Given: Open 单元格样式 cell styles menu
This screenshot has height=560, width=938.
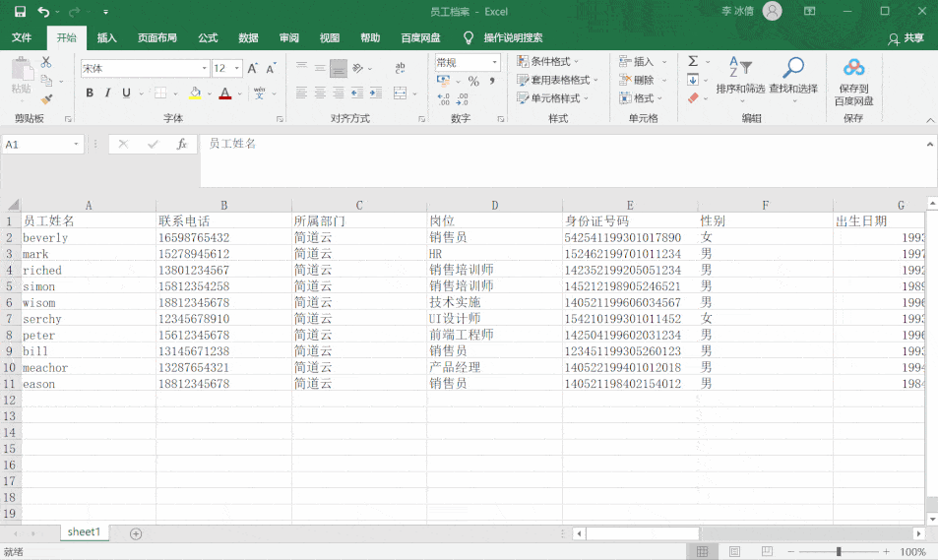Looking at the screenshot, I should [x=553, y=98].
